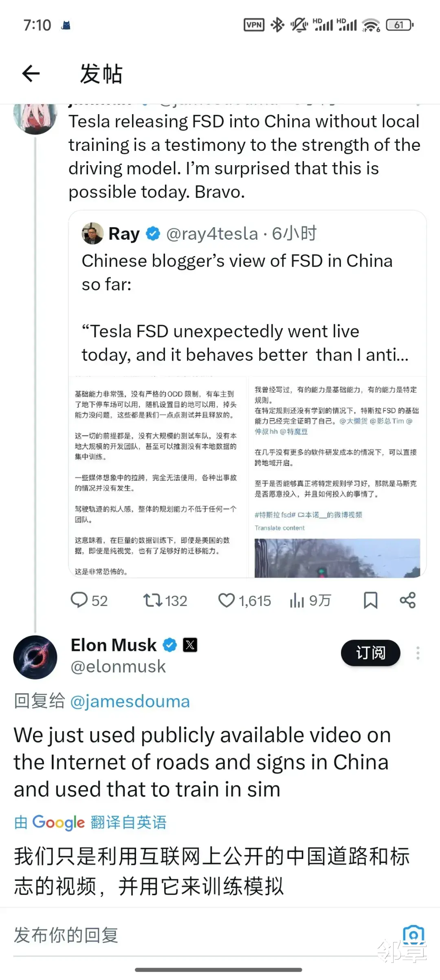Bookmark this post

370,600
